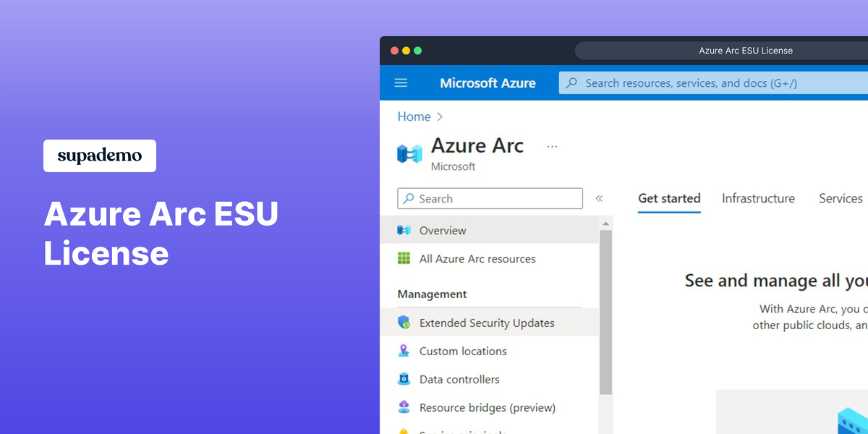This screenshot has width=868, height=434.
Task: Open the Azure portal hamburger menu
Action: tap(401, 82)
